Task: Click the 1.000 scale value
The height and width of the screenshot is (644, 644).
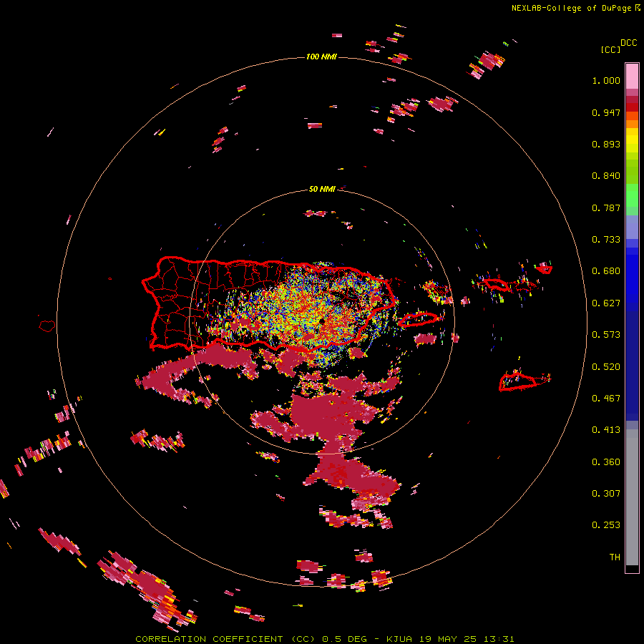Action: coord(606,80)
